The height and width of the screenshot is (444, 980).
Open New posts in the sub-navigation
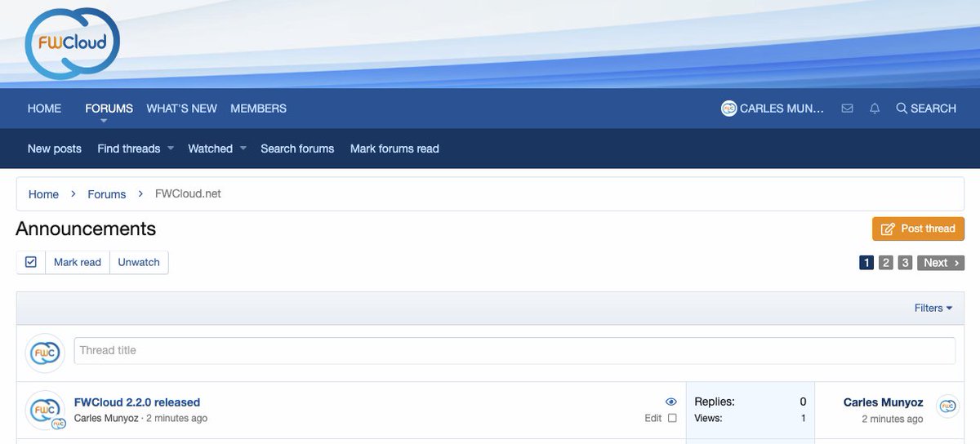coord(55,149)
